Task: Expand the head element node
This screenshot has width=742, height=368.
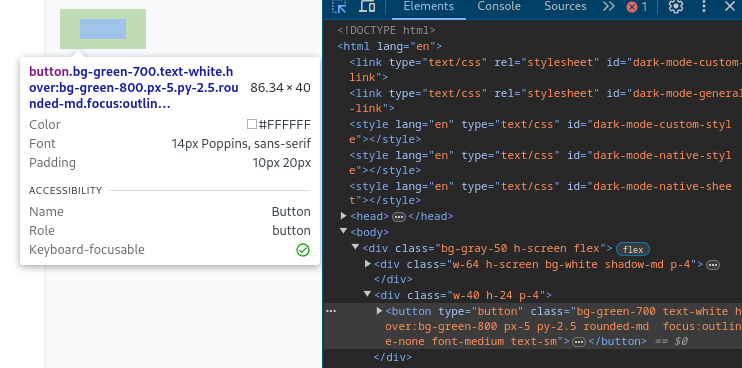Action: [344, 216]
